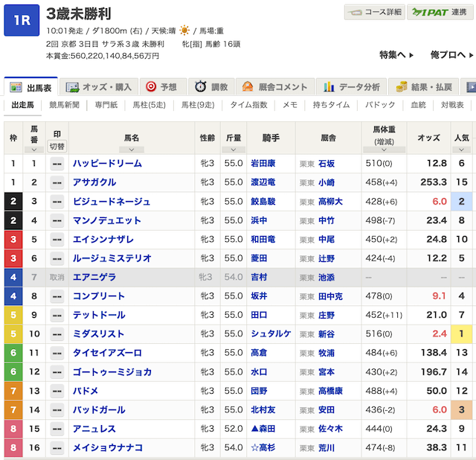Expand the 俺プロへ menu
The width and height of the screenshot is (476, 460).
452,54
